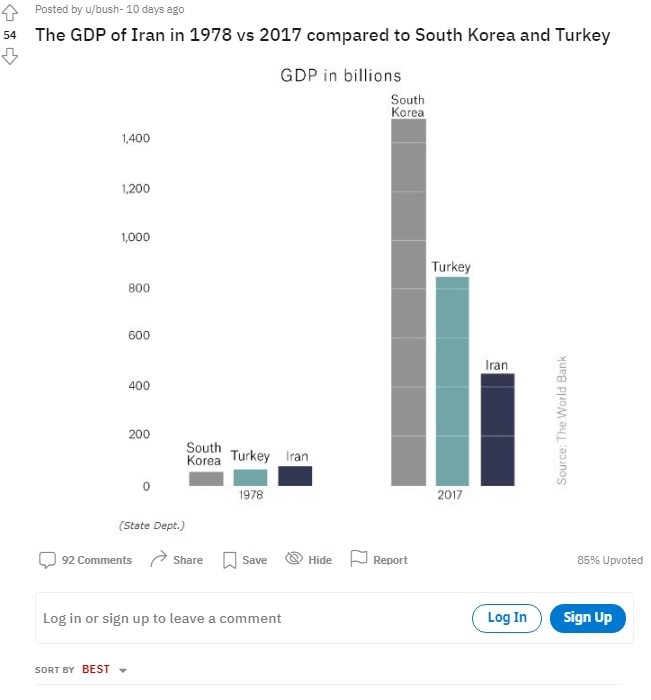Screen dimensions: 651x700
Task: Click Turkey 2017 teal bar
Action: [x=452, y=380]
